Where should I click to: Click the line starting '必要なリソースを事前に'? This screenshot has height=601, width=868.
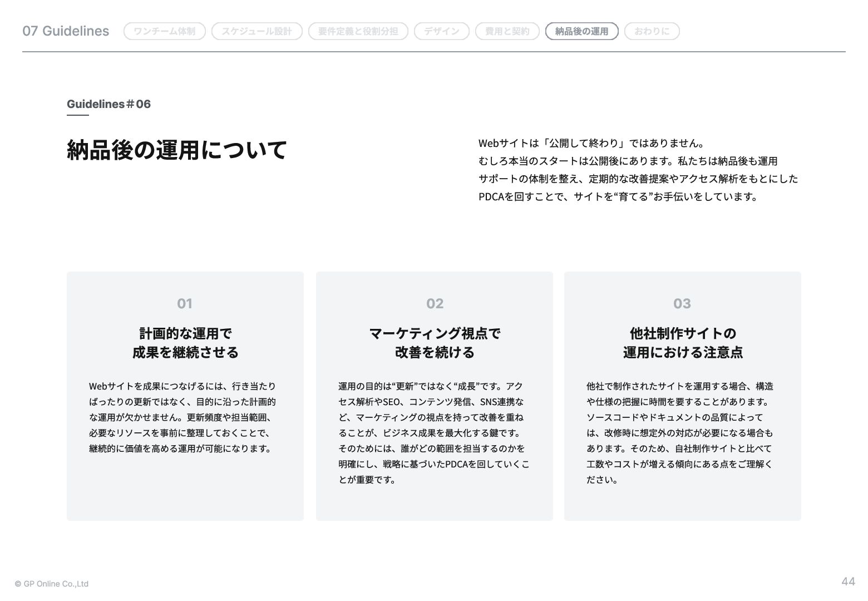(x=180, y=433)
